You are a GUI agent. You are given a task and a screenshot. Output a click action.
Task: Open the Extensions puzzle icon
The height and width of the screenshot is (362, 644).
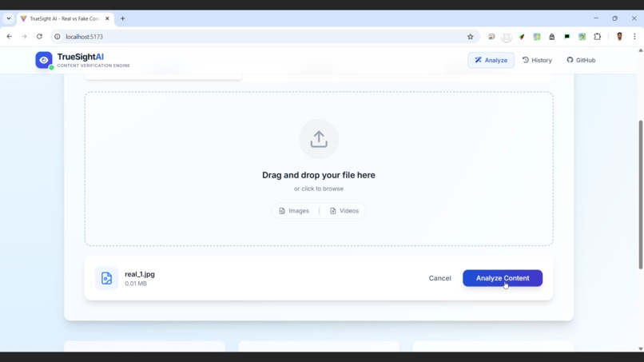(x=597, y=37)
